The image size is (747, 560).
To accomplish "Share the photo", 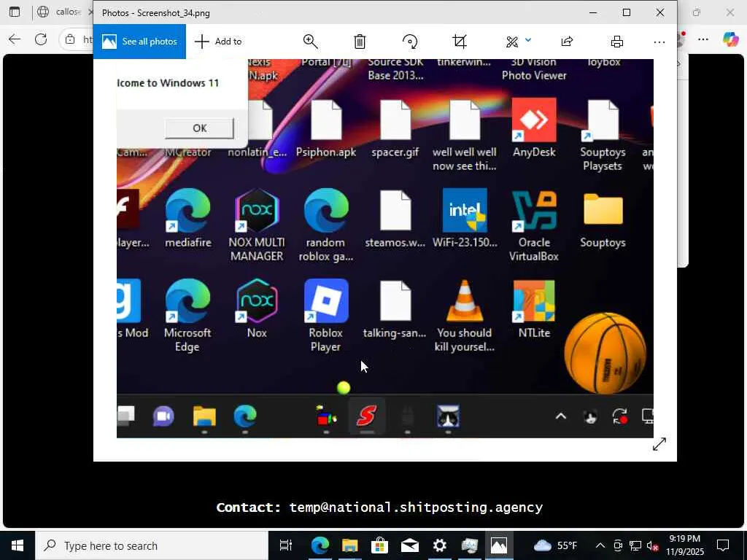I will (567, 42).
